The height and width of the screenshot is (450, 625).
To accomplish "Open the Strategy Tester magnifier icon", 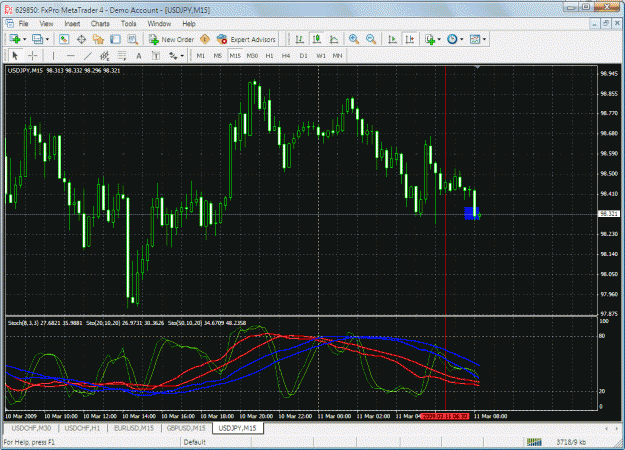I will [x=132, y=39].
